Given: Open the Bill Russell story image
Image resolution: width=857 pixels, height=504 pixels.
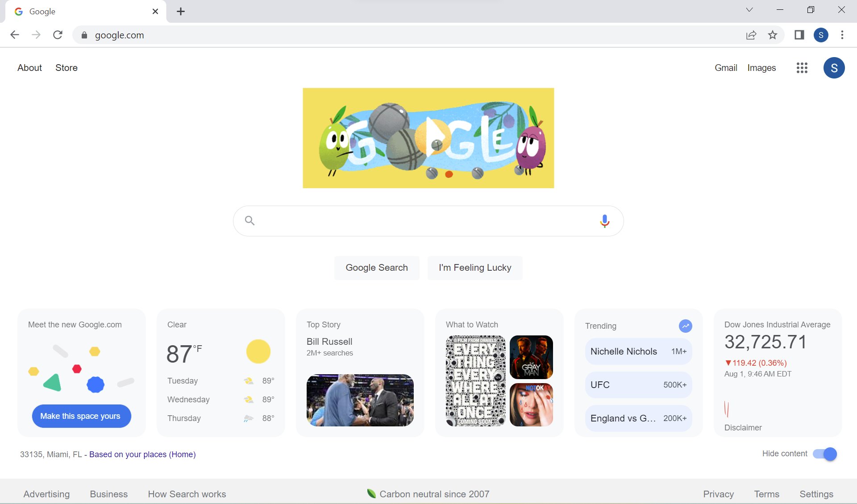Looking at the screenshot, I should 360,400.
